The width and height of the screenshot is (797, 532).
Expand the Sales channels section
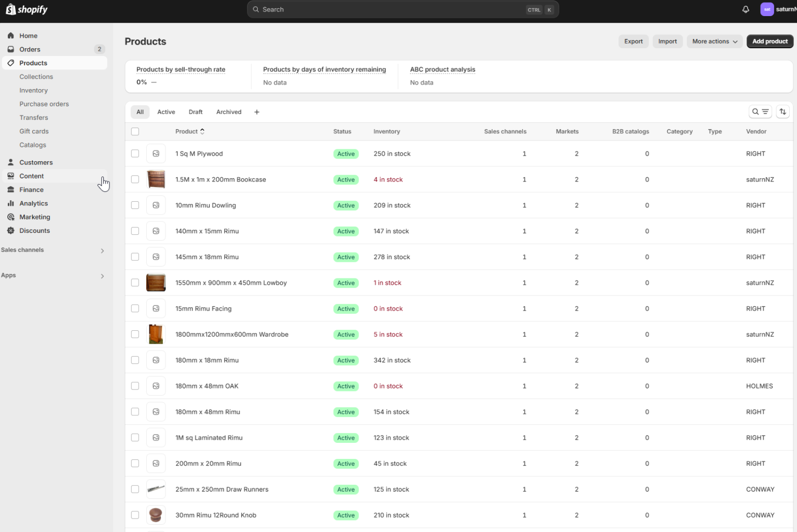(x=102, y=250)
